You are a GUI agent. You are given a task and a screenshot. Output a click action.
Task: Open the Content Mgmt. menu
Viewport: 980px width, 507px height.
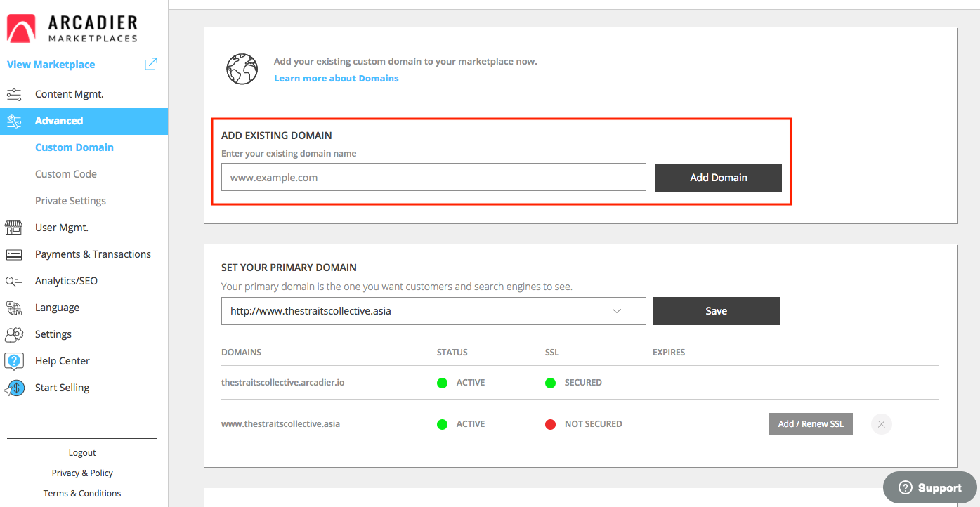pos(70,94)
